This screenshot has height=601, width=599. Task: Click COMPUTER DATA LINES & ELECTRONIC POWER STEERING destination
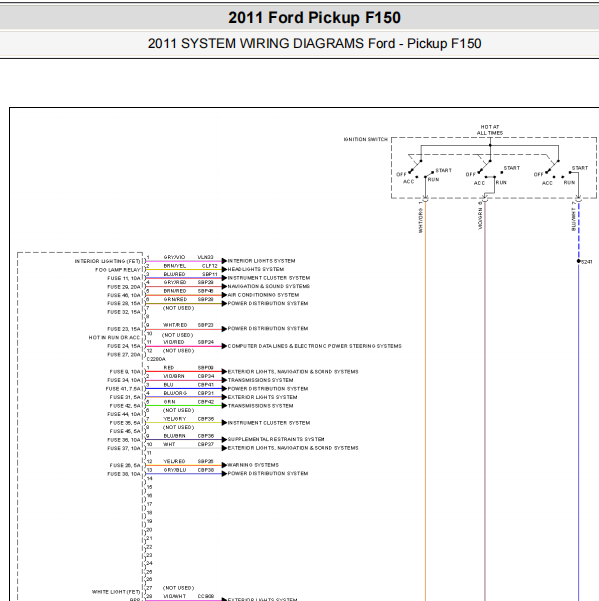pos(315,346)
